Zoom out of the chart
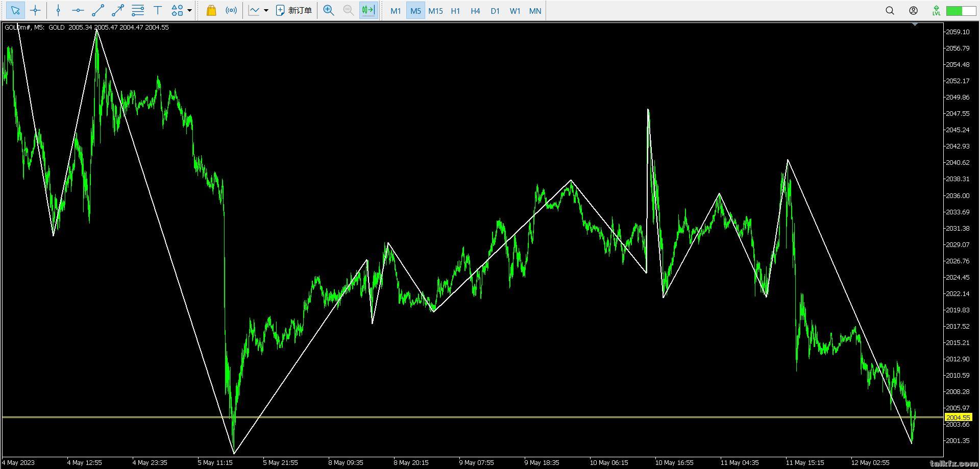The image size is (980, 469). click(349, 10)
